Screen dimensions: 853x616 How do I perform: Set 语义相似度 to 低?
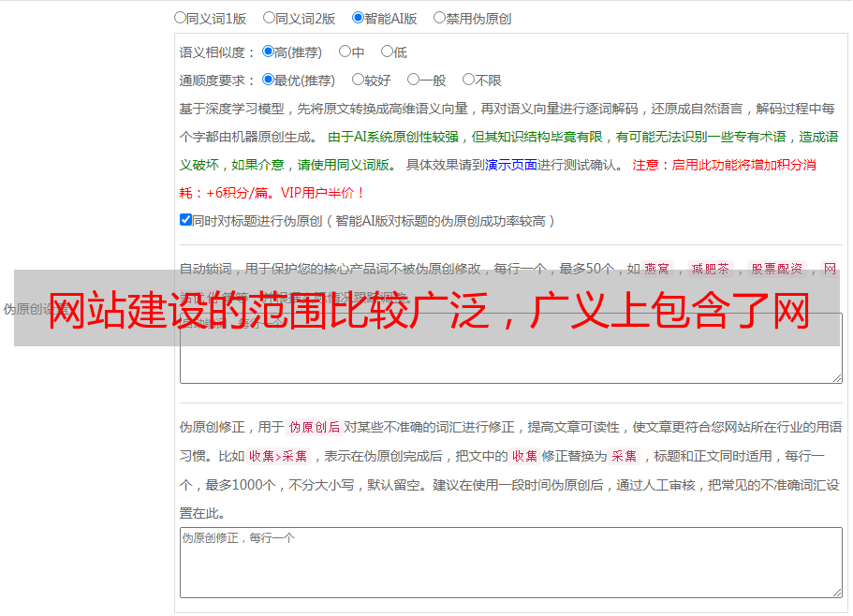[387, 51]
